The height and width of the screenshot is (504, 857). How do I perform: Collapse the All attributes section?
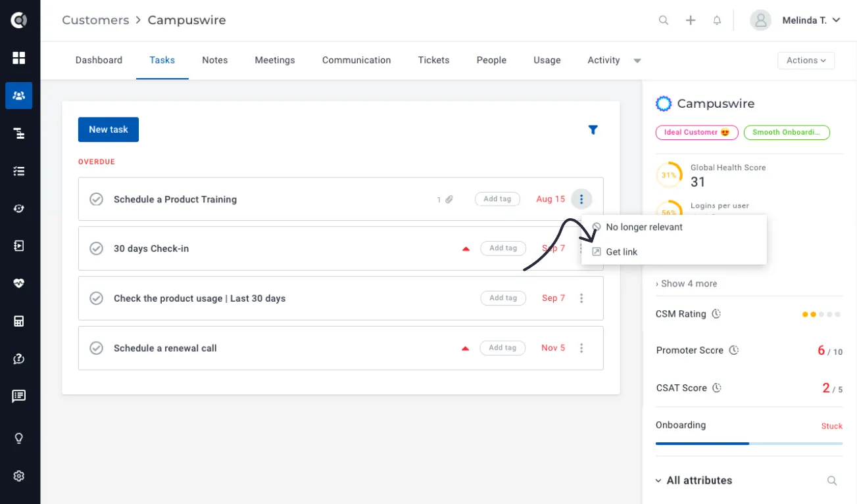point(658,481)
